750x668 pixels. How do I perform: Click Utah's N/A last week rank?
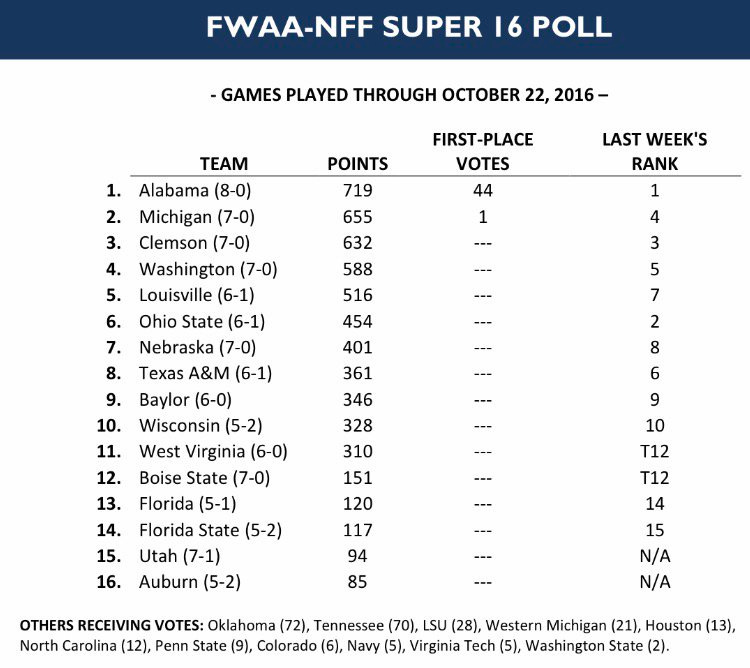point(655,556)
